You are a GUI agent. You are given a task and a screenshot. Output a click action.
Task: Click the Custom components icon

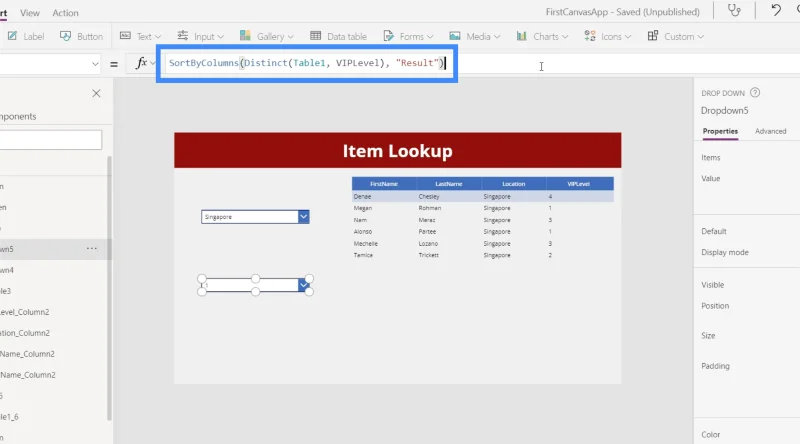pos(653,36)
